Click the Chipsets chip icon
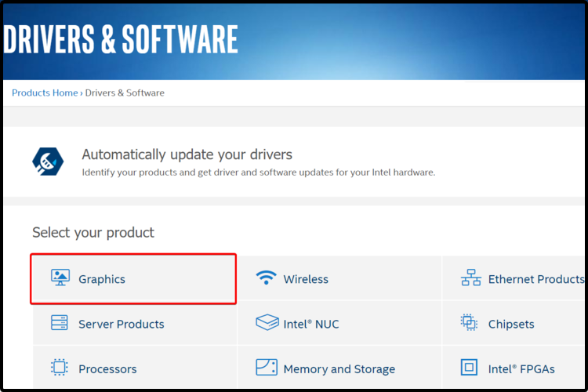Image resolution: width=588 pixels, height=392 pixels. 469,322
